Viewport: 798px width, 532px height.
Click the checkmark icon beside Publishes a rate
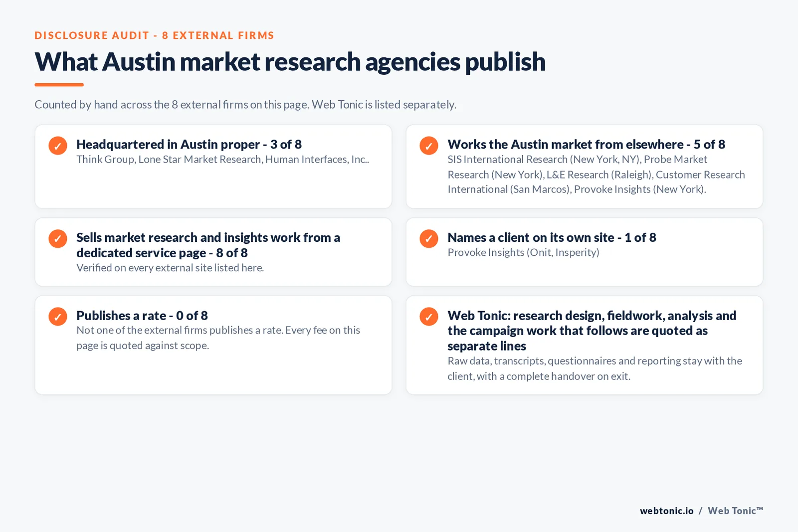[x=58, y=317]
